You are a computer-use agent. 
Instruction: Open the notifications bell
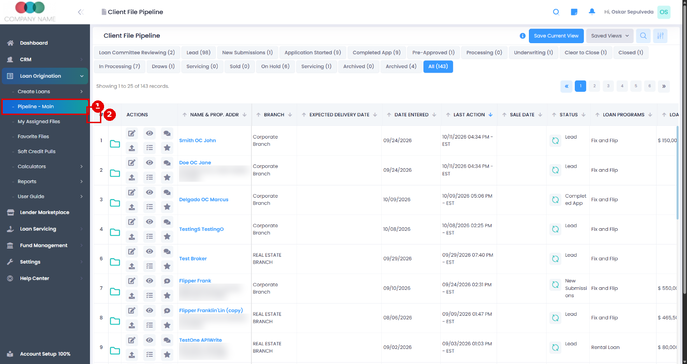point(592,12)
